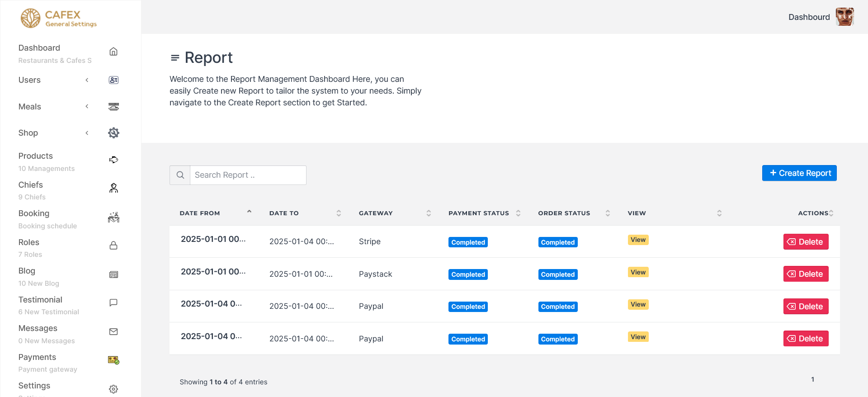Click the Payments card icon

pos(113,360)
